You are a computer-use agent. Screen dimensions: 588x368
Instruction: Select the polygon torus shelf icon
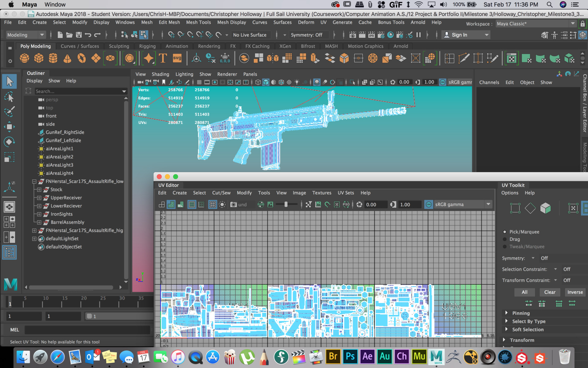(x=81, y=58)
